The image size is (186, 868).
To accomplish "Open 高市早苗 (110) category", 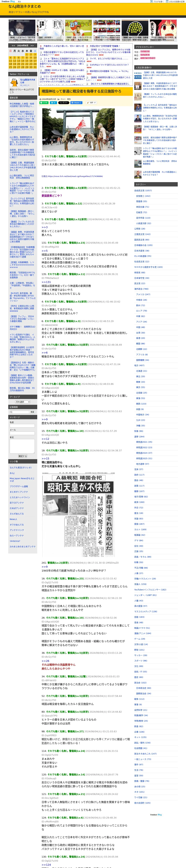I will click(143, 218).
